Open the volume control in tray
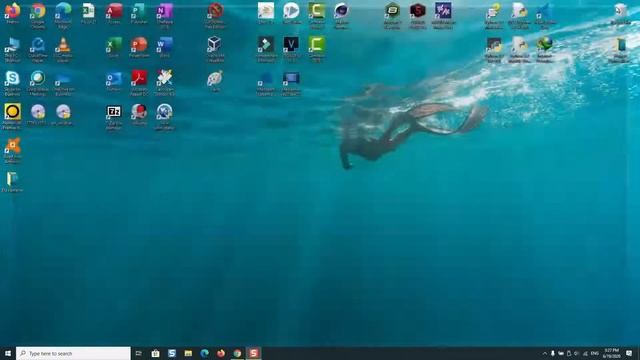Screen dimensions: 640x360 (577, 353)
